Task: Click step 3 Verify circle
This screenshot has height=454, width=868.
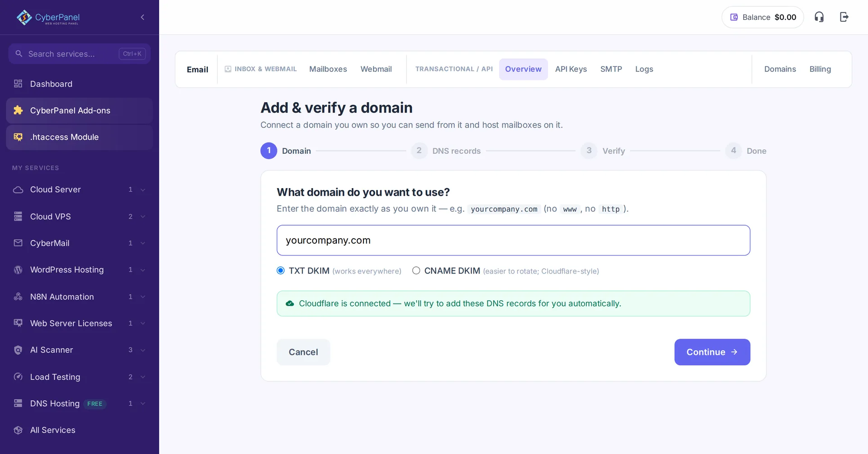Action: pos(589,151)
